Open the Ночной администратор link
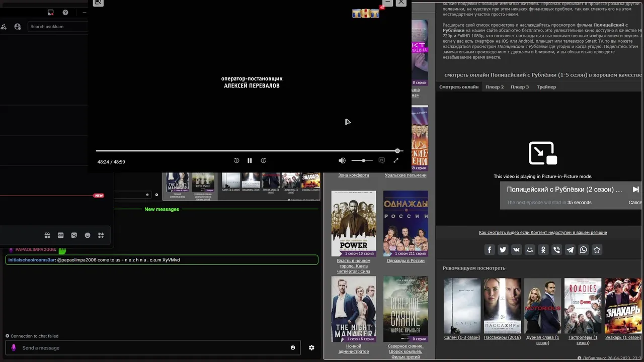This screenshot has width=644, height=362. 353,349
